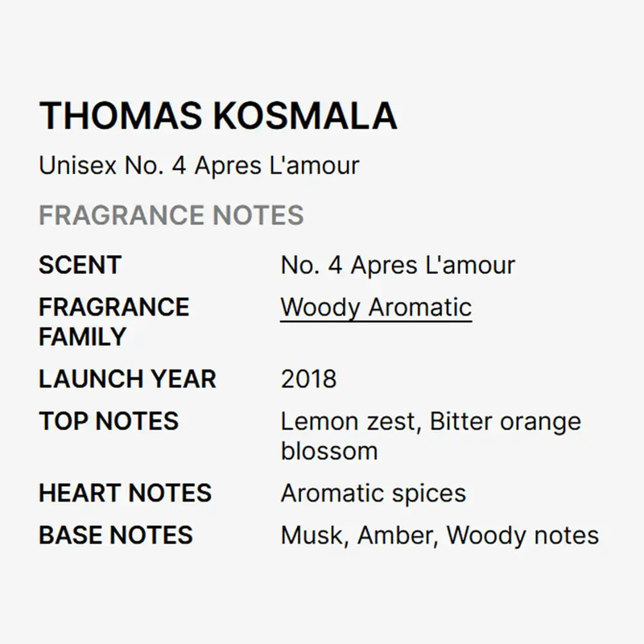The height and width of the screenshot is (644, 644).
Task: Click the HEART NOTES label
Action: point(126,493)
